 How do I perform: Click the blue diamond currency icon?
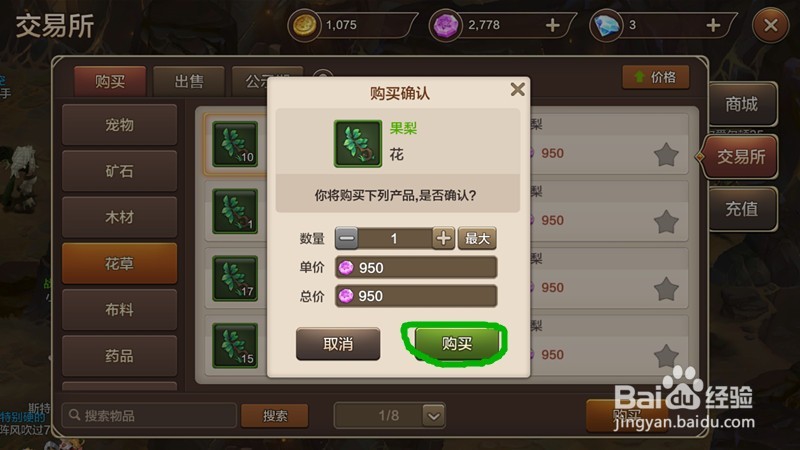(x=606, y=25)
